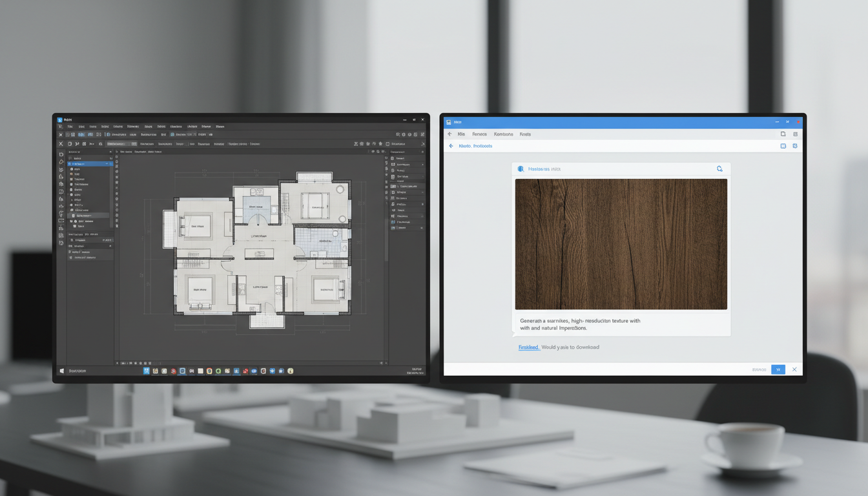Click the back arrow beside the blue breadcrumb

click(451, 146)
